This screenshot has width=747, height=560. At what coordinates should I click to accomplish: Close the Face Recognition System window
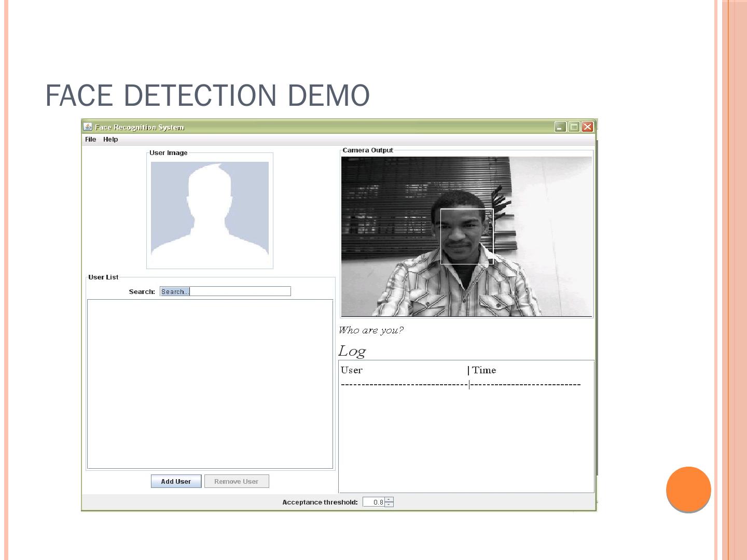587,127
